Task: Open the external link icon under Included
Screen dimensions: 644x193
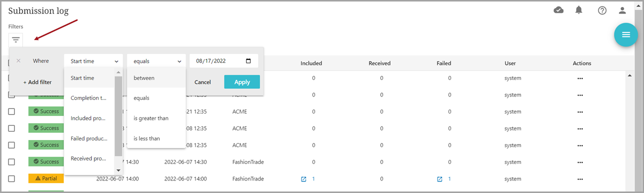Action: (304, 179)
